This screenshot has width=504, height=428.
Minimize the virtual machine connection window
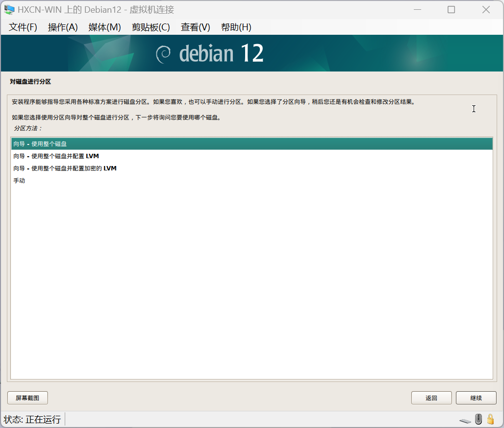[418, 10]
